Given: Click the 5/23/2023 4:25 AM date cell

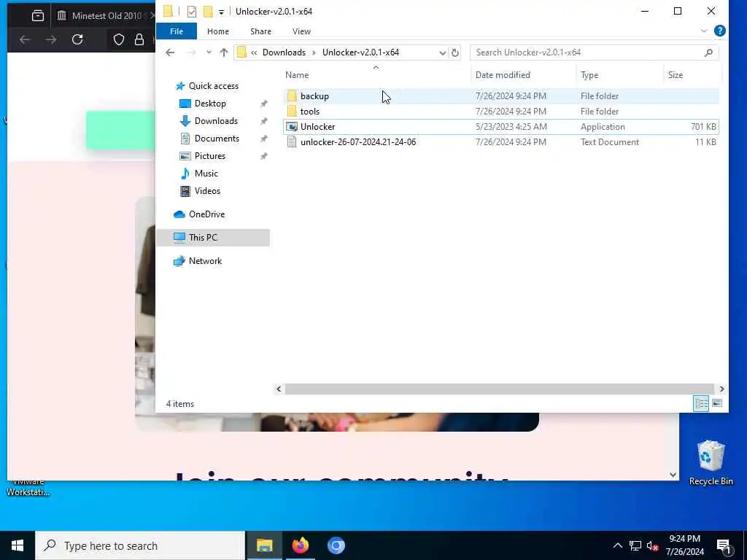Looking at the screenshot, I should [511, 127].
